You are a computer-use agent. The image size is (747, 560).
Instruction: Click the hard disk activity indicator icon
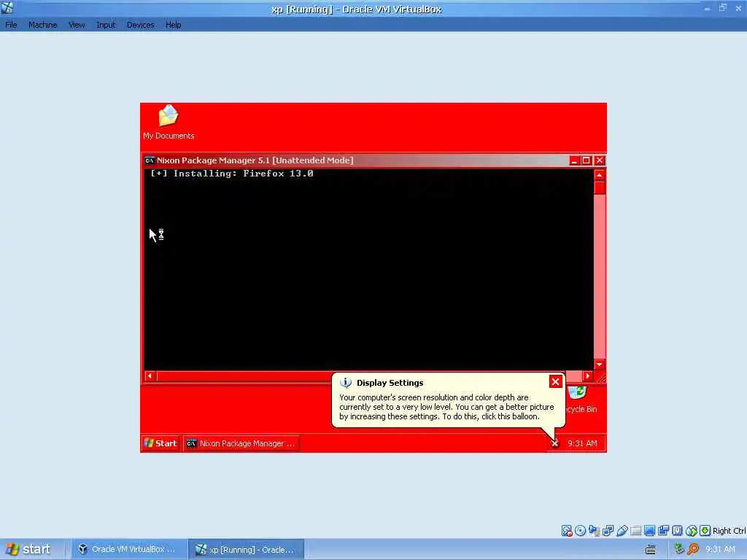[566, 531]
